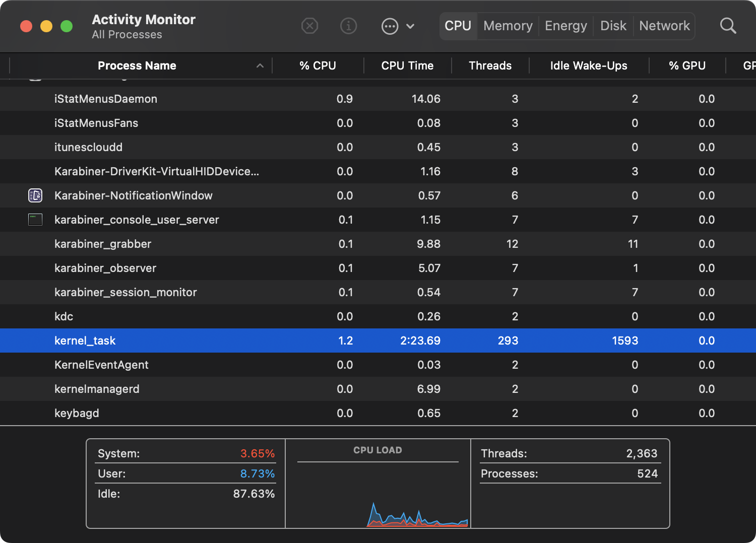Screen dimensions: 756x543
Task: Open the ellipsis actions menu icon
Action: pyautogui.click(x=390, y=26)
